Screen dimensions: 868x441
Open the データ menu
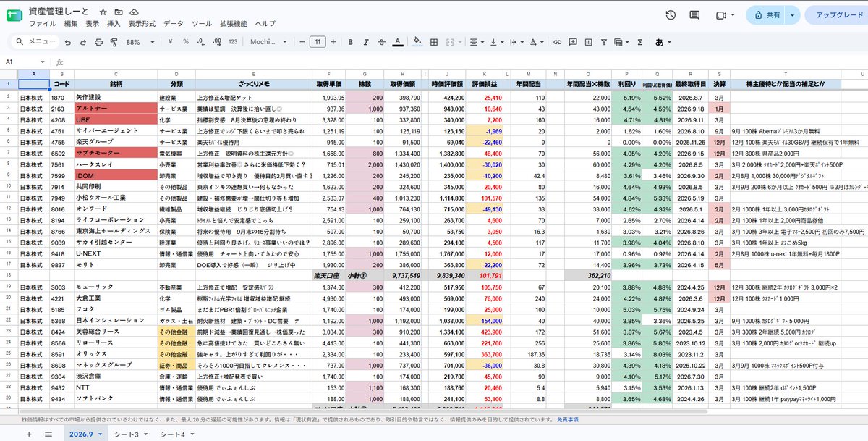click(x=174, y=24)
